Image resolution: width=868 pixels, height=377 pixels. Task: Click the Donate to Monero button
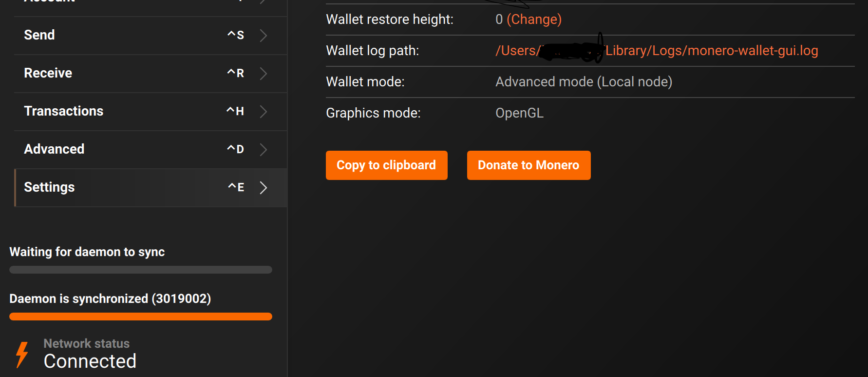point(528,165)
